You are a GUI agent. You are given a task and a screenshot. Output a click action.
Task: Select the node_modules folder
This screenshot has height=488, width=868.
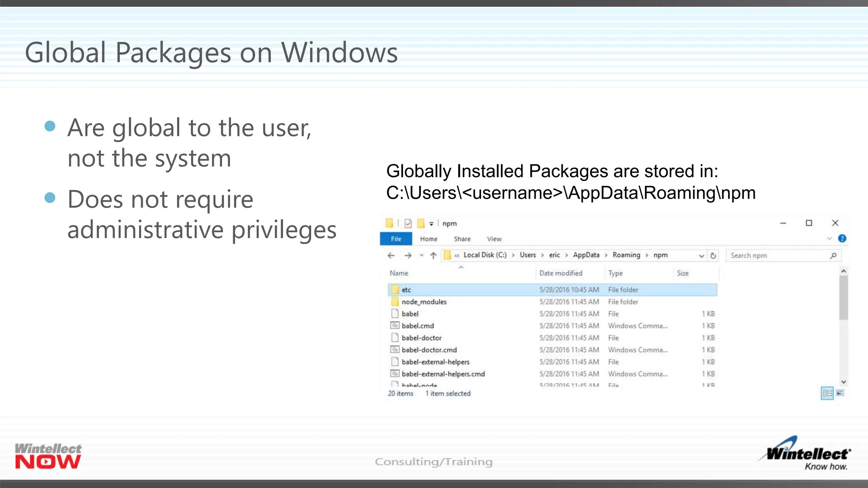pos(553,302)
